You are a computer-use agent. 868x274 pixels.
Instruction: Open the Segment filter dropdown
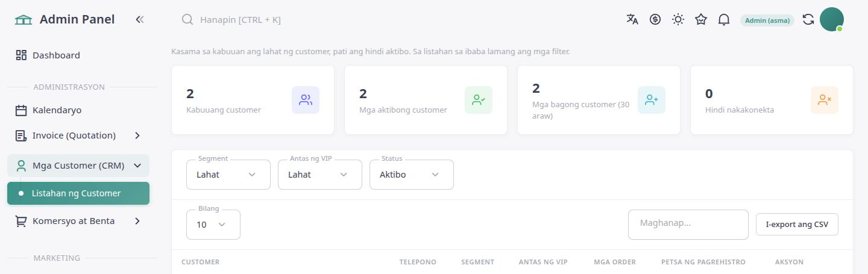228,175
